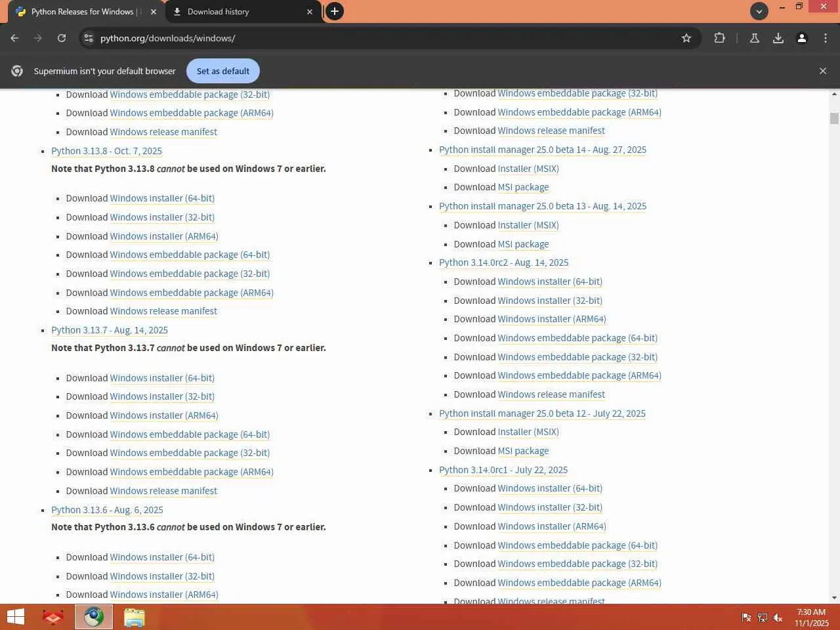840x630 pixels.
Task: Open File Explorer from the taskbar
Action: (x=135, y=617)
